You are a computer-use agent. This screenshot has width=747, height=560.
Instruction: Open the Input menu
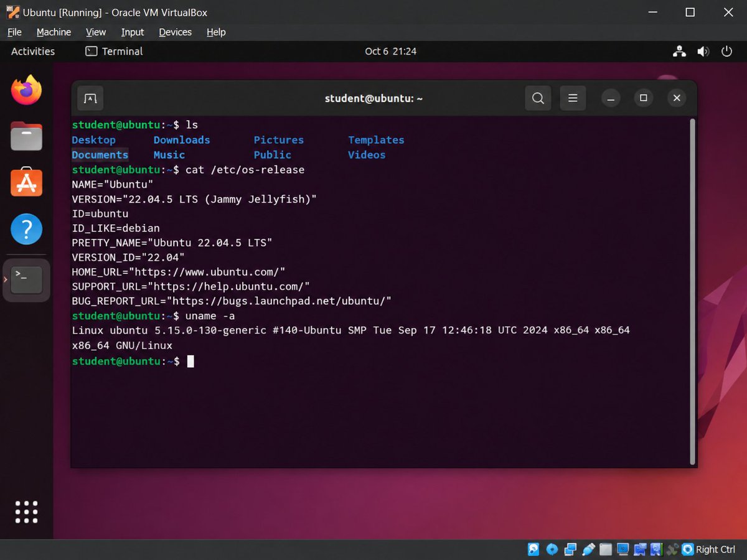(133, 32)
